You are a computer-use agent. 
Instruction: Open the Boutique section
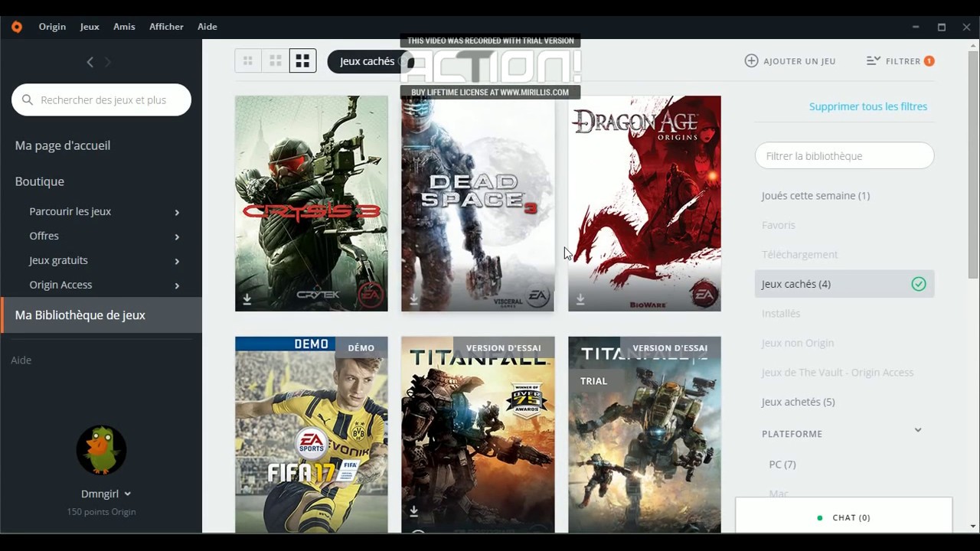40,181
